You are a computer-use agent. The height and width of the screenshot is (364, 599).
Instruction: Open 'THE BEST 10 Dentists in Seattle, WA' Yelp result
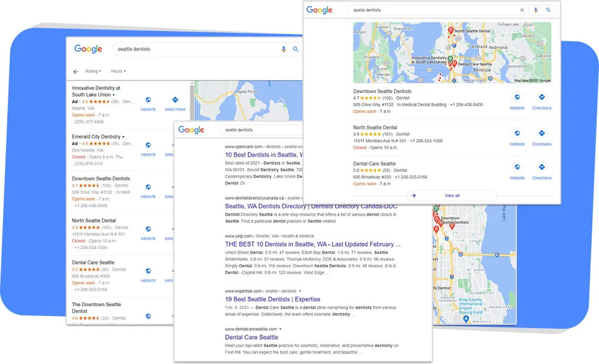[312, 244]
